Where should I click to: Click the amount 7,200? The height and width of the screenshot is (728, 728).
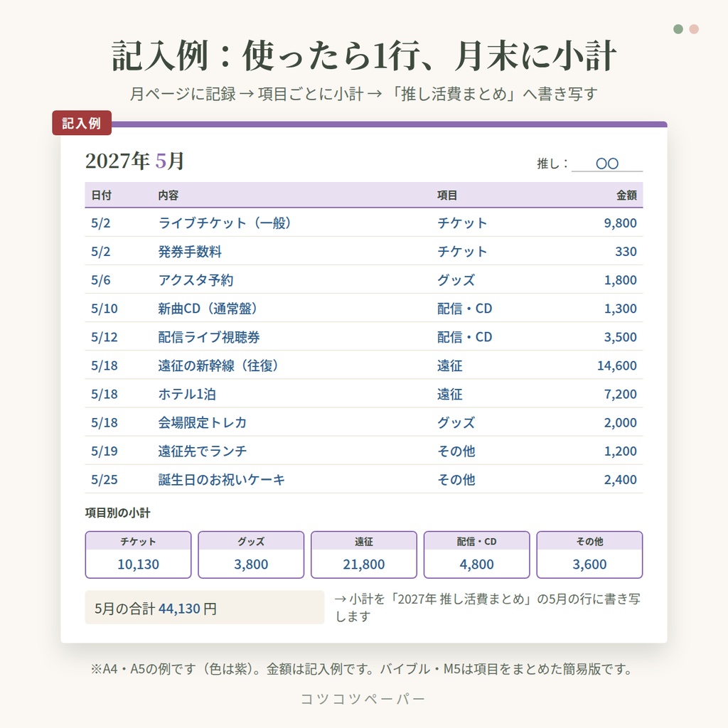pyautogui.click(x=620, y=394)
